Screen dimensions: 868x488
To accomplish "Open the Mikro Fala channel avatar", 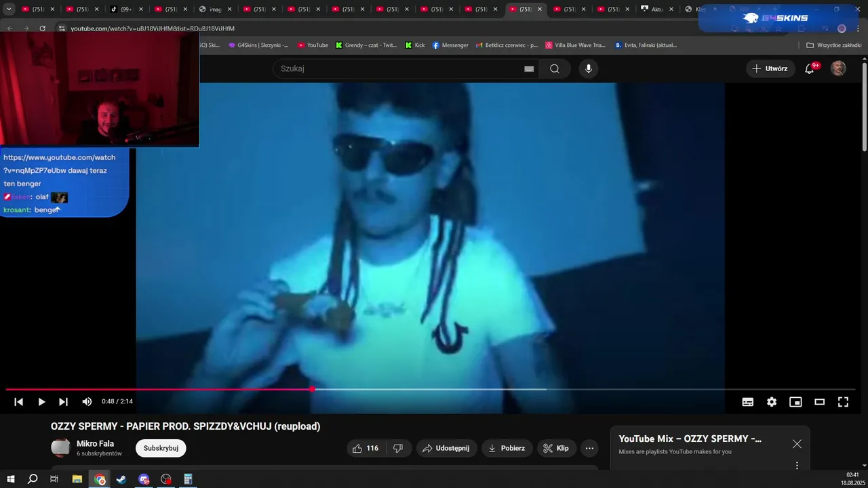I will 60,447.
